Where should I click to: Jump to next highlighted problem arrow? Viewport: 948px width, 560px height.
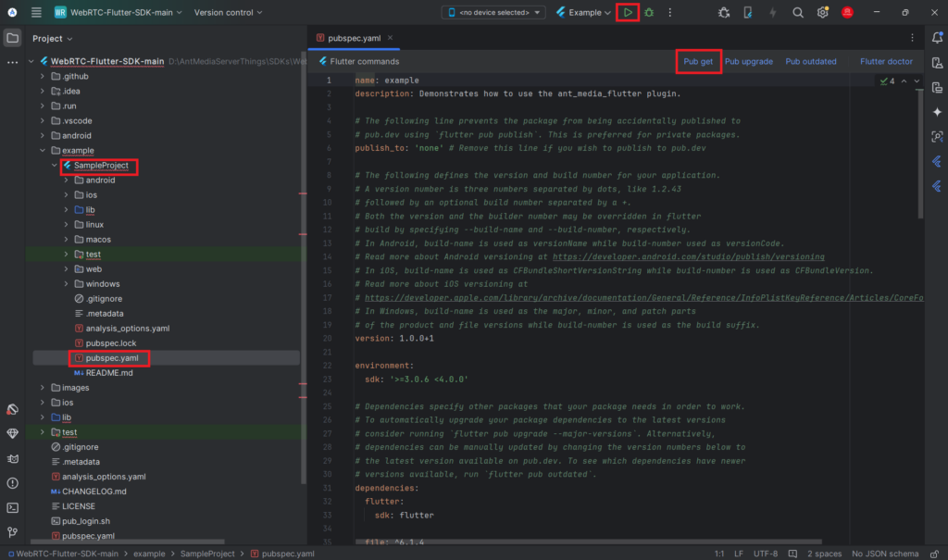(x=917, y=81)
